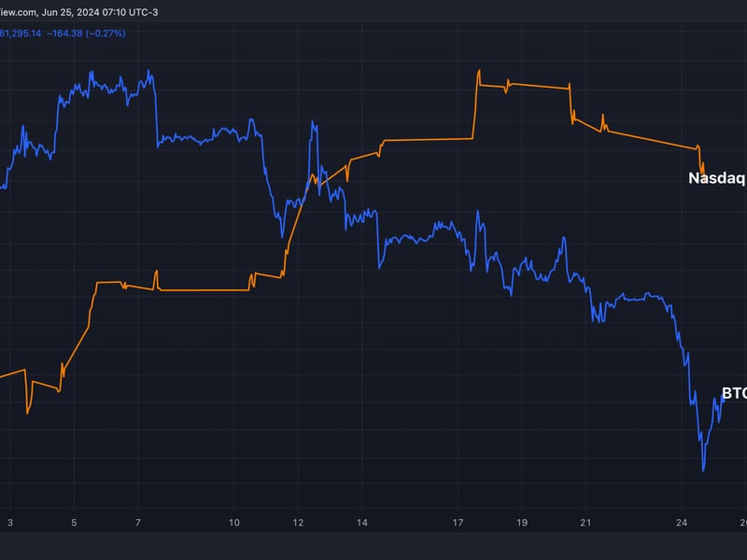
Task: Click the blue BTC spike above date 12
Action: pos(314,122)
